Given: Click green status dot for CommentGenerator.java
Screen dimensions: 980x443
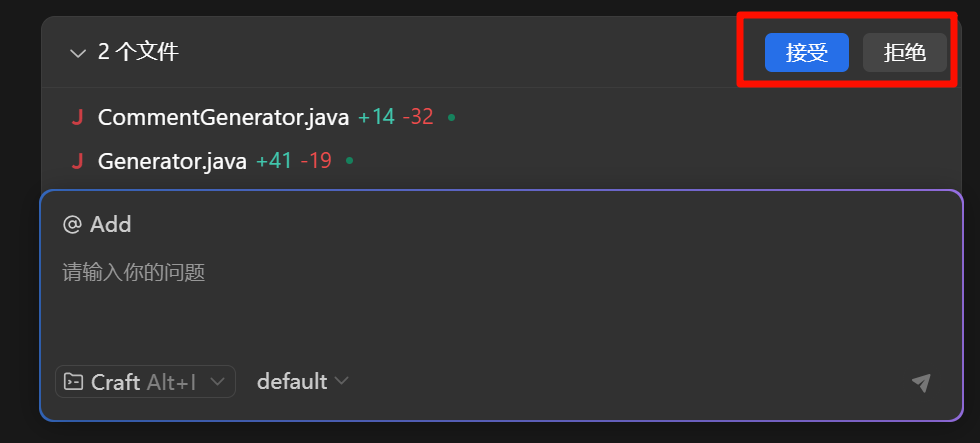Looking at the screenshot, I should (x=452, y=118).
